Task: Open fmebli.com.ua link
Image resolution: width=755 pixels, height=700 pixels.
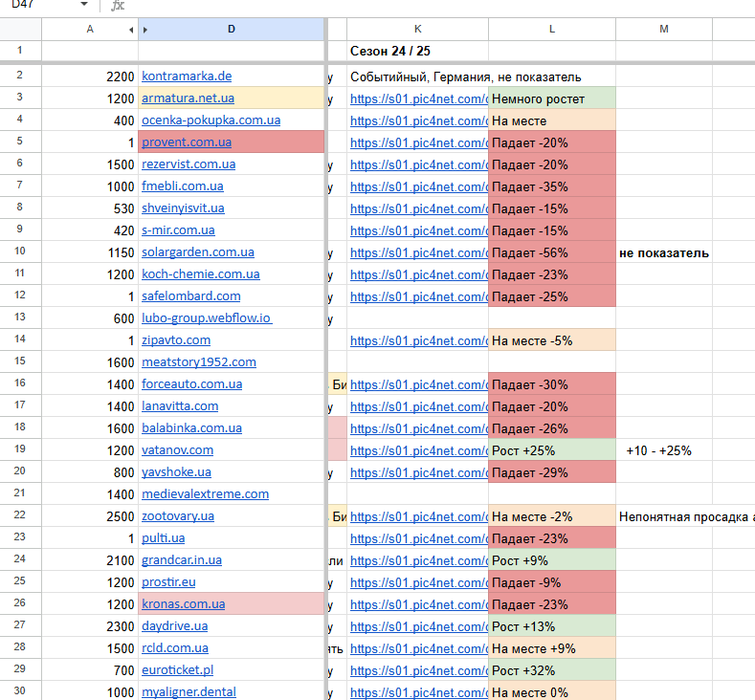Action: click(183, 186)
